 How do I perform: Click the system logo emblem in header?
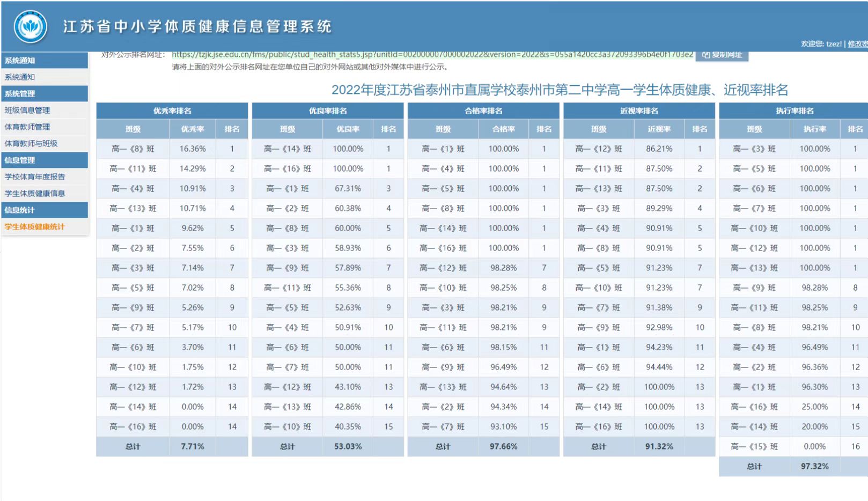click(x=31, y=26)
